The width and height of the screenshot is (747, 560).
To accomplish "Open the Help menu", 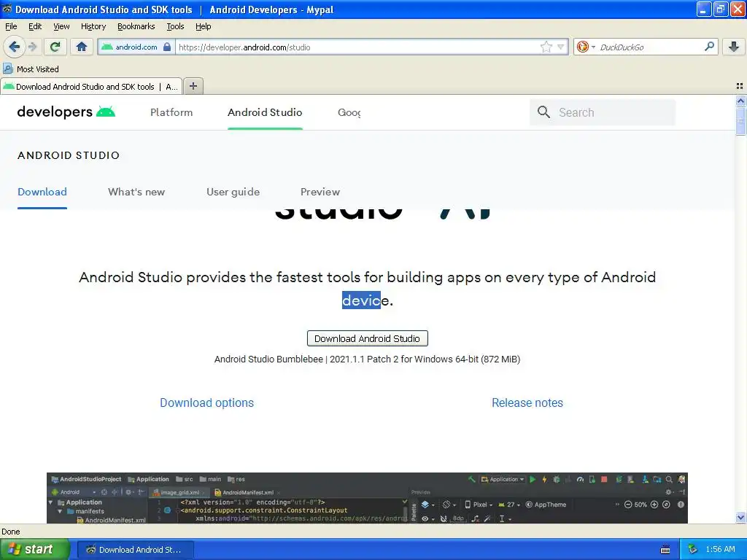I will (x=204, y=26).
